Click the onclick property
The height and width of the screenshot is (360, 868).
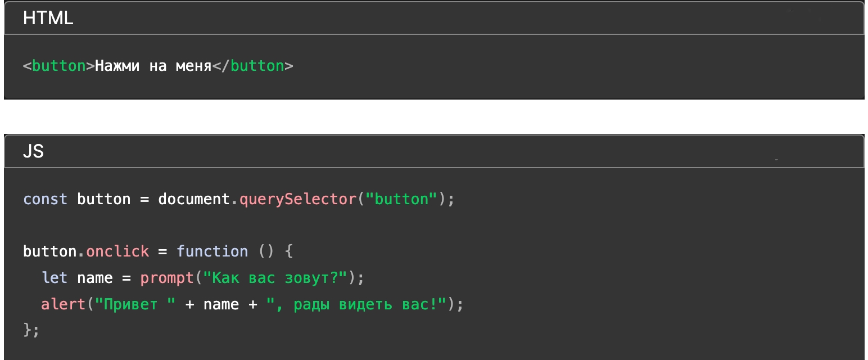[x=117, y=251]
